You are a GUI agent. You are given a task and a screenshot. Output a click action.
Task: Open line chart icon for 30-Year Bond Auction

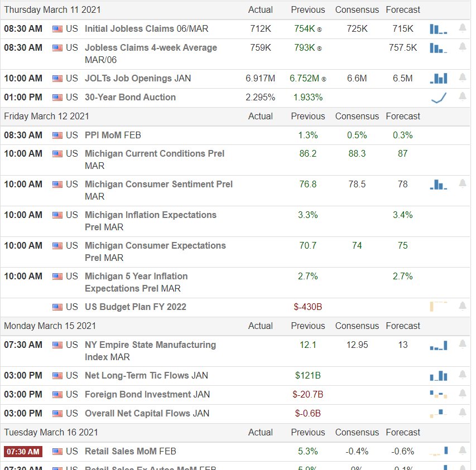click(x=439, y=98)
